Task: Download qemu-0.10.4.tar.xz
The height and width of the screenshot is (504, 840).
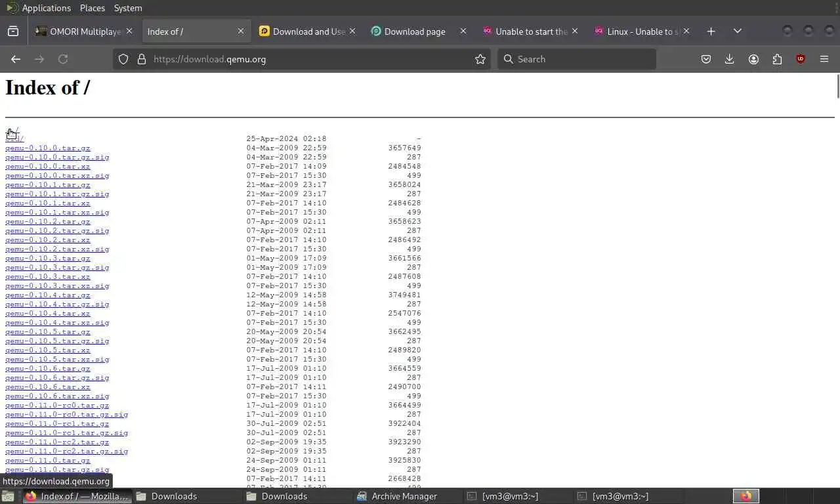Action: click(x=48, y=314)
